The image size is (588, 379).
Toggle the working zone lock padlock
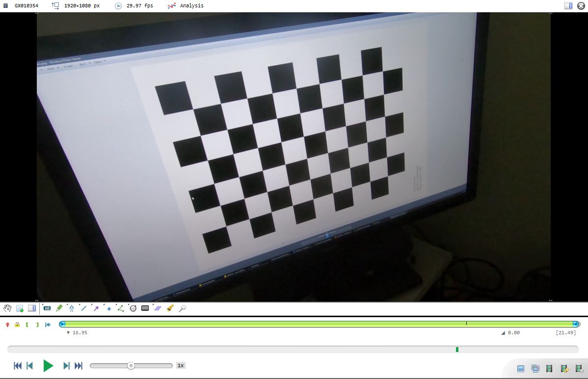point(17,325)
